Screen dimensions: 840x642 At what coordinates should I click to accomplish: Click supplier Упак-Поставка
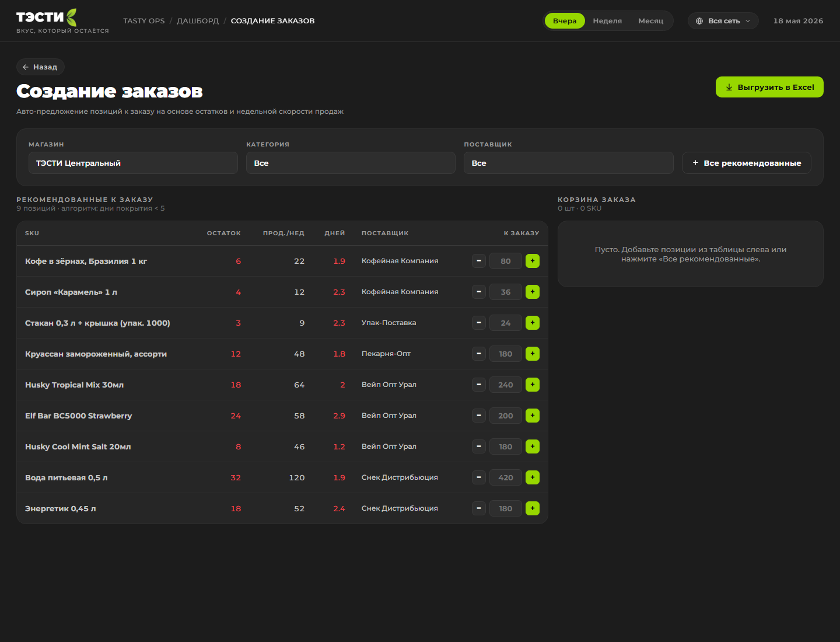point(389,323)
